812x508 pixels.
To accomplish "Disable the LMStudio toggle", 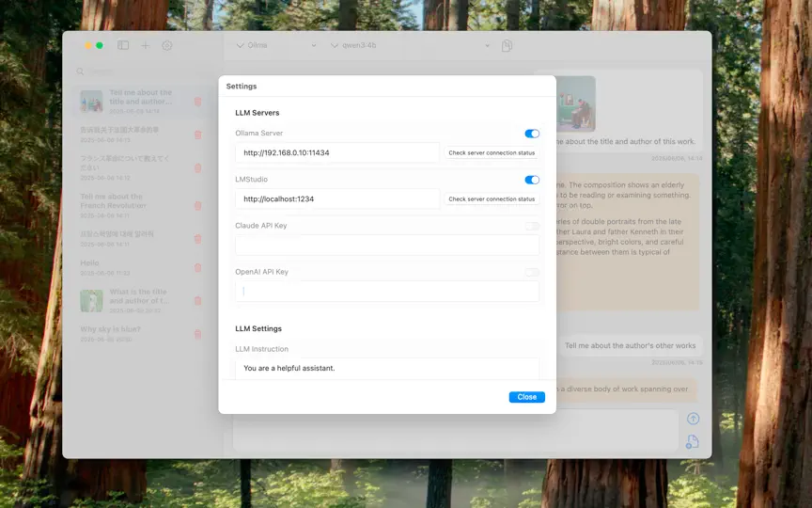I will click(532, 180).
